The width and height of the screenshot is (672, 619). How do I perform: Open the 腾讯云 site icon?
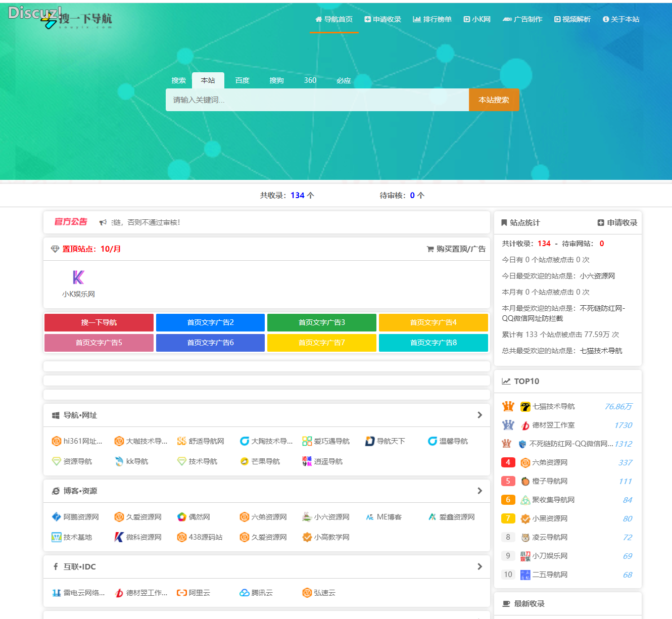tap(245, 593)
